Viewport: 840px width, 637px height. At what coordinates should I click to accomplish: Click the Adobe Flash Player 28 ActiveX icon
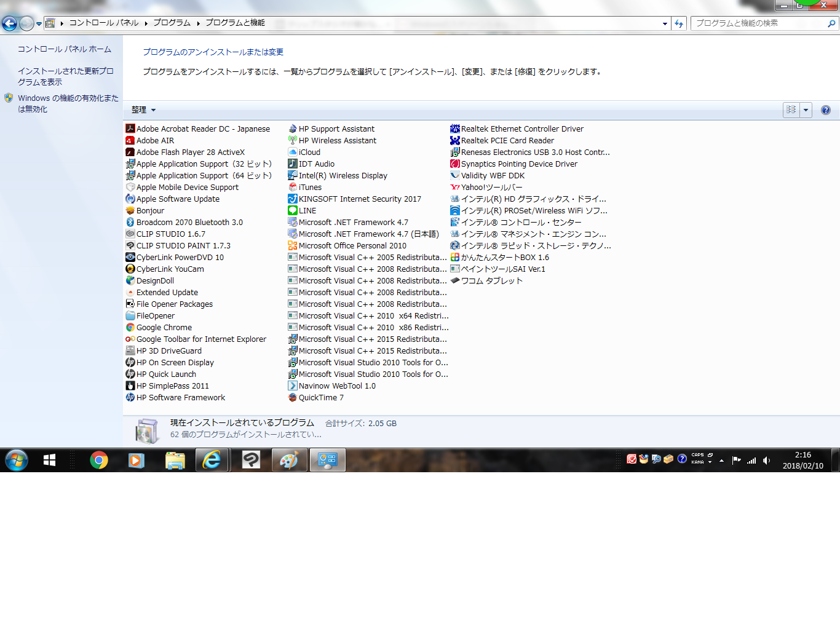coord(130,152)
